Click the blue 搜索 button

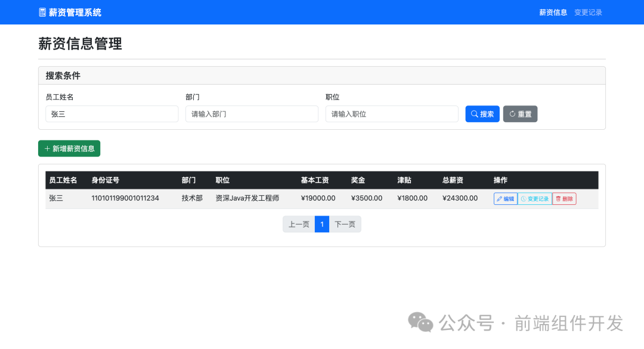point(482,114)
